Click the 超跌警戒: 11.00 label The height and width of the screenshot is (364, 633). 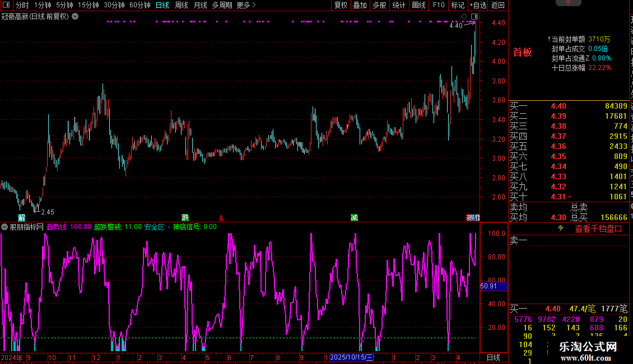pos(118,227)
